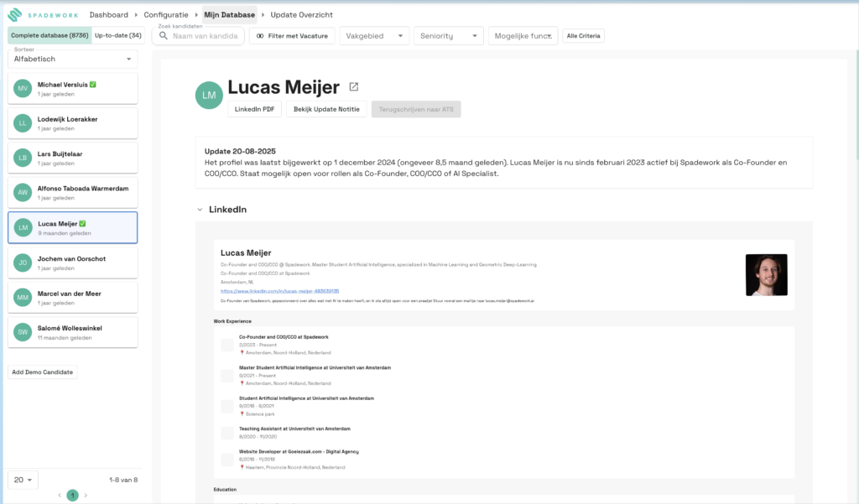
Task: Click Lucas Meijer profile photo
Action: (767, 275)
